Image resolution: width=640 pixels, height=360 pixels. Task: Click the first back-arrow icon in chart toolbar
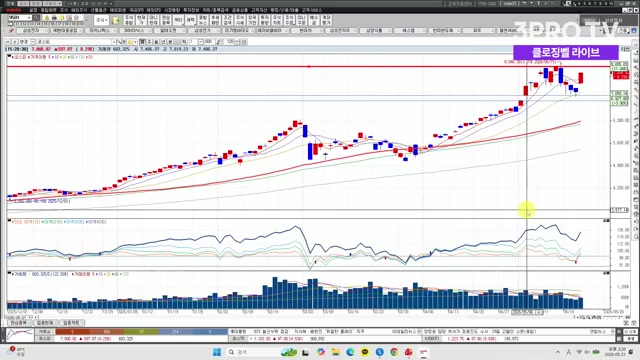pyautogui.click(x=8, y=42)
